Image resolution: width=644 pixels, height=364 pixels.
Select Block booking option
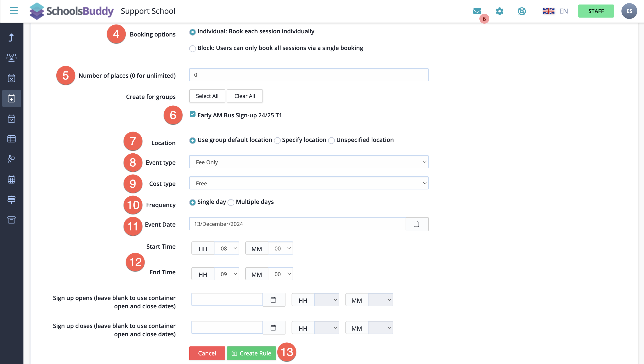pos(192,48)
